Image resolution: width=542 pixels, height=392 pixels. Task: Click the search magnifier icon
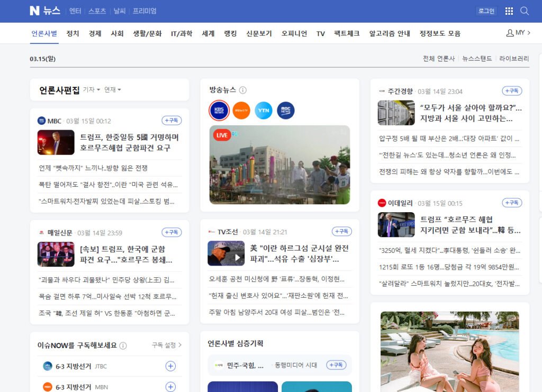click(525, 11)
